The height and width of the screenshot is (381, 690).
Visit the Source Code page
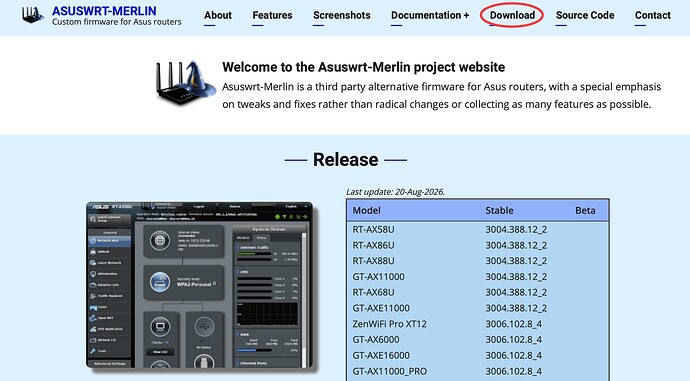(585, 15)
